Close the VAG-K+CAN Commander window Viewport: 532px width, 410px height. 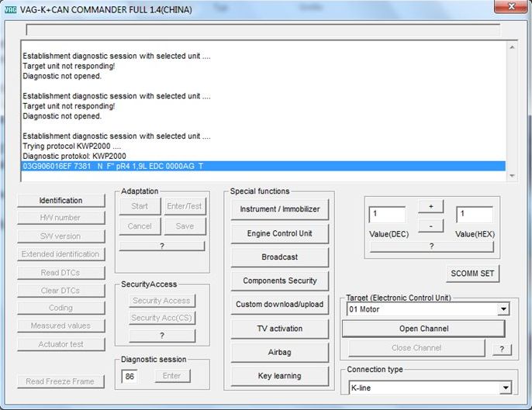click(x=512, y=6)
